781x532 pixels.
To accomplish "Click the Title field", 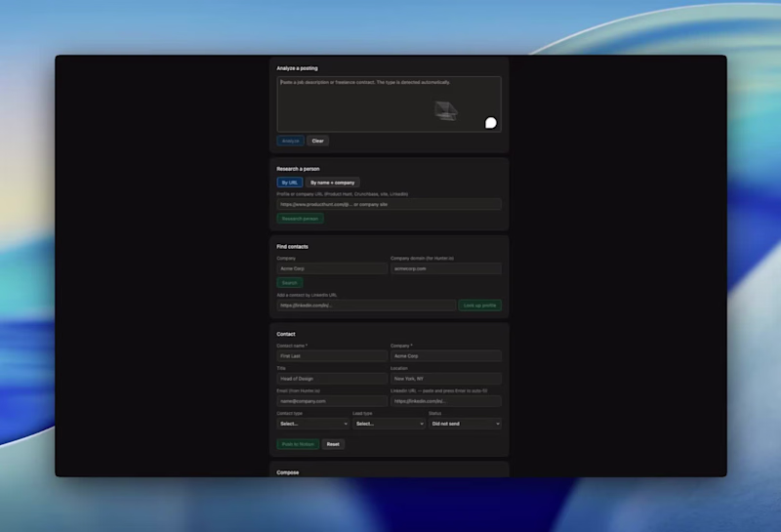I will pyautogui.click(x=332, y=379).
